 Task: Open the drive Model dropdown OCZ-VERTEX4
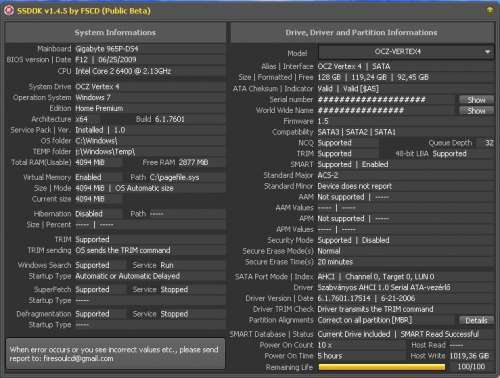click(406, 52)
